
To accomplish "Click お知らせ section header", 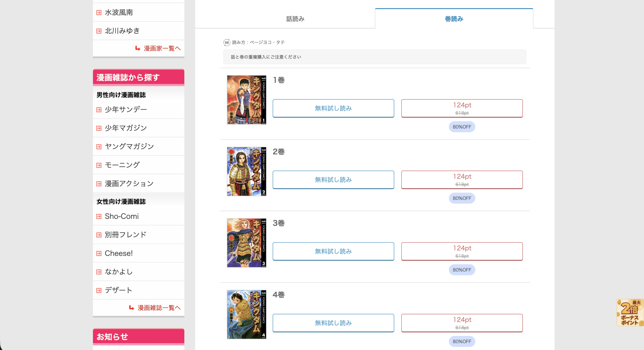I will (139, 337).
